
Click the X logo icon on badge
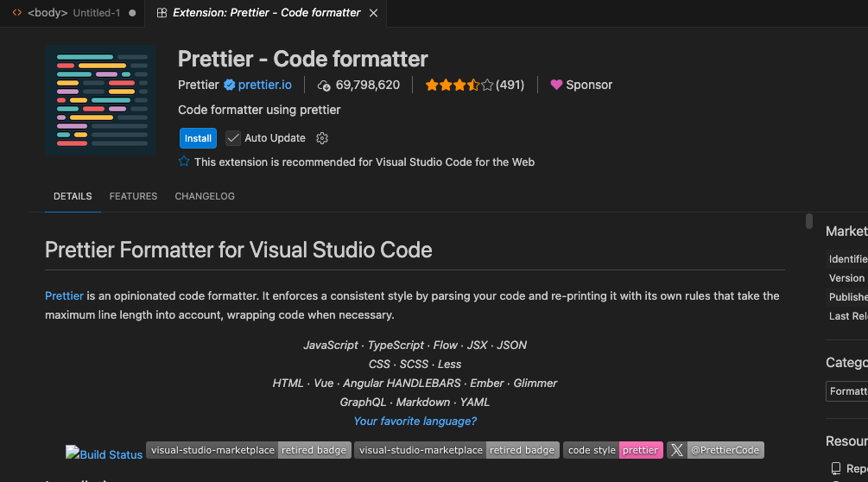[x=676, y=450]
